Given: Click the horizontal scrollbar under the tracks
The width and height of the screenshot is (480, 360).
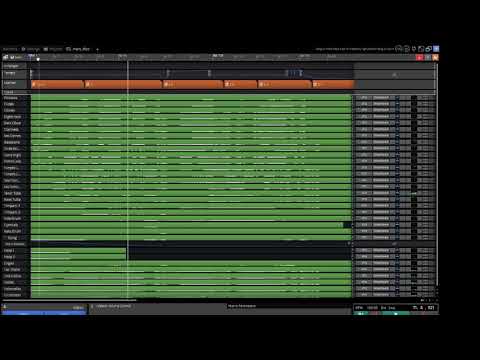Looking at the screenshot, I should 69,300.
